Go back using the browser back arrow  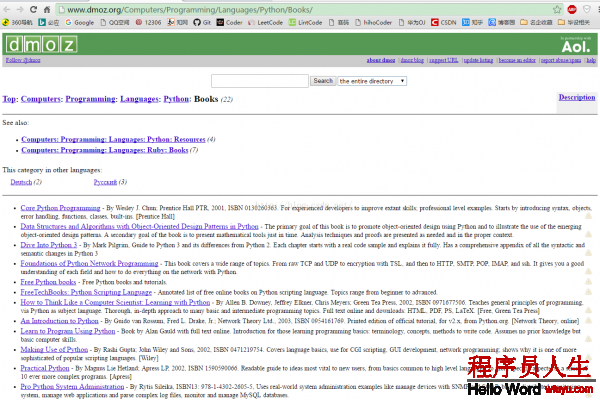coord(7,10)
